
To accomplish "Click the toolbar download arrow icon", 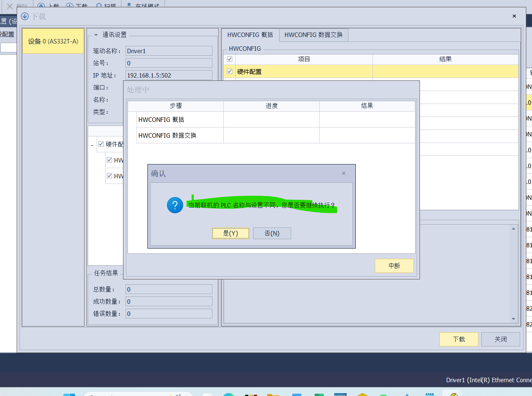I will (69, 6).
